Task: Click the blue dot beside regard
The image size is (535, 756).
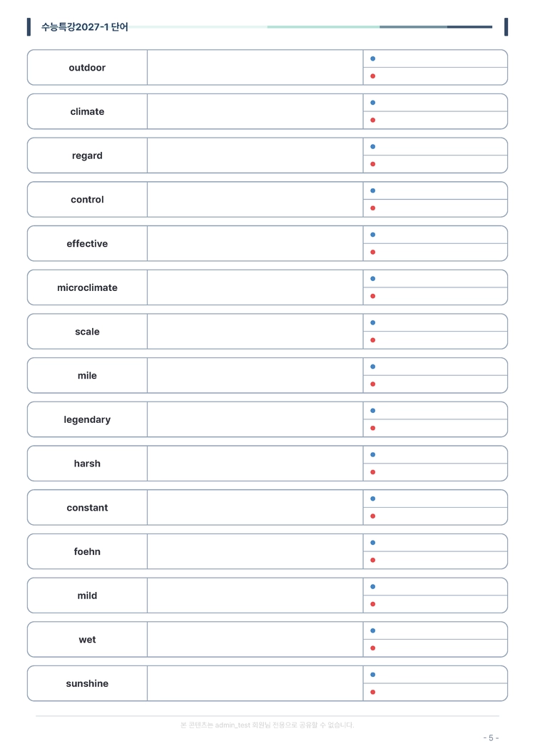Action: [x=373, y=147]
